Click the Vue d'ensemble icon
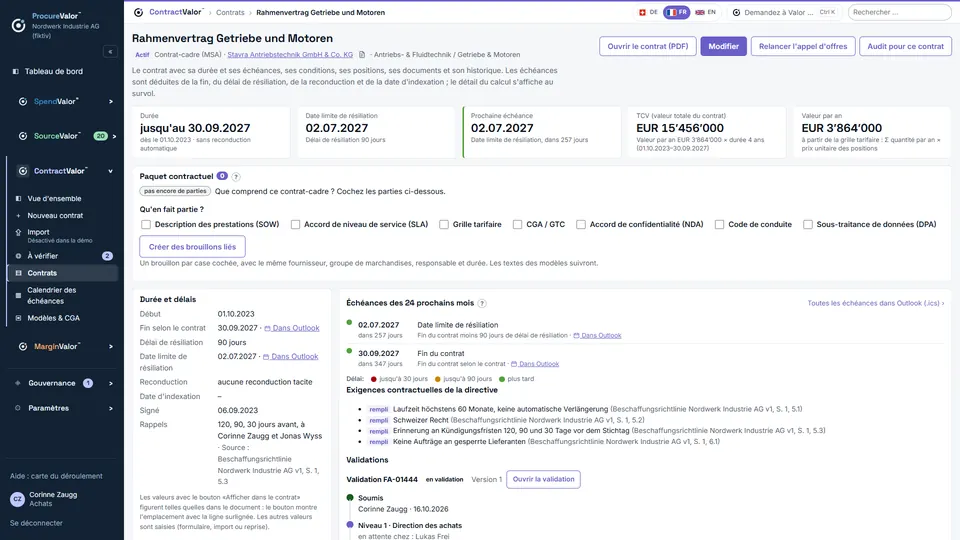The width and height of the screenshot is (960, 540). pos(18,199)
